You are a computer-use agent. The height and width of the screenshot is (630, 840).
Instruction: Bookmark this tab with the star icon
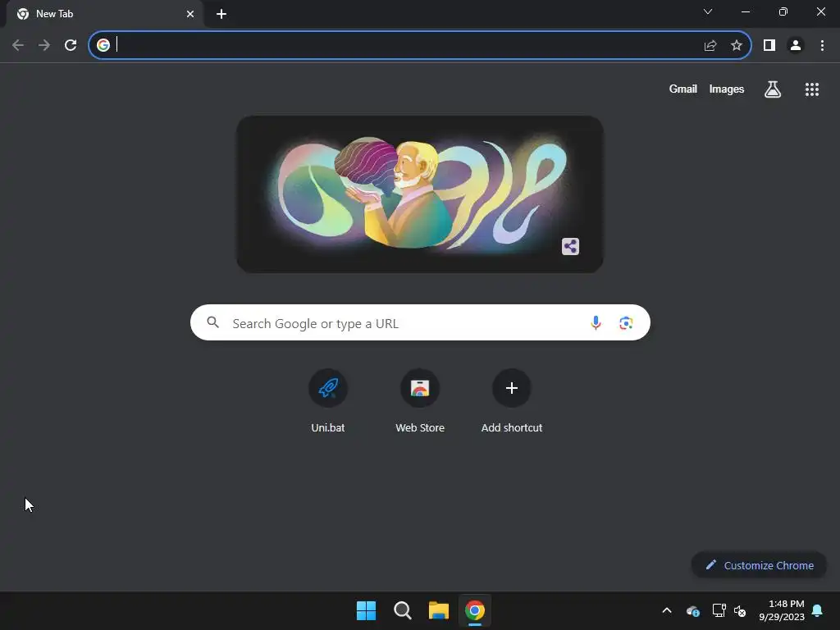pyautogui.click(x=737, y=46)
